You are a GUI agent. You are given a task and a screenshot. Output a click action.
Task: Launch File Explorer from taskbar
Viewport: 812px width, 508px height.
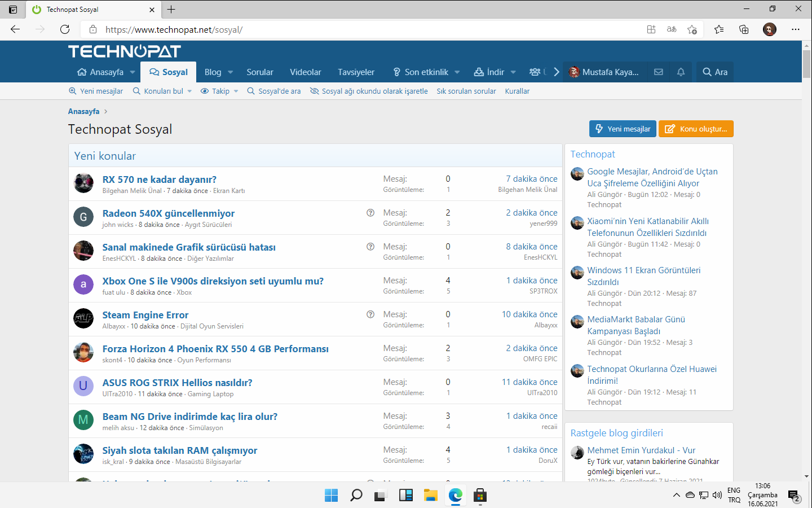(x=431, y=496)
